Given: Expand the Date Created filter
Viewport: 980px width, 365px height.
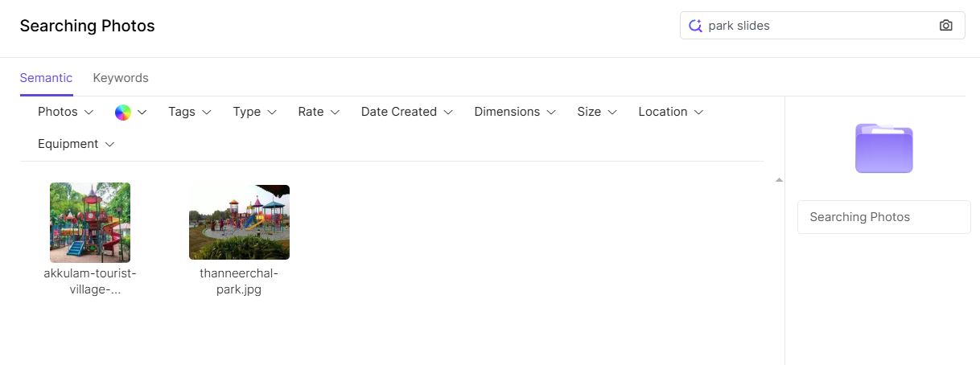Looking at the screenshot, I should tap(406, 112).
